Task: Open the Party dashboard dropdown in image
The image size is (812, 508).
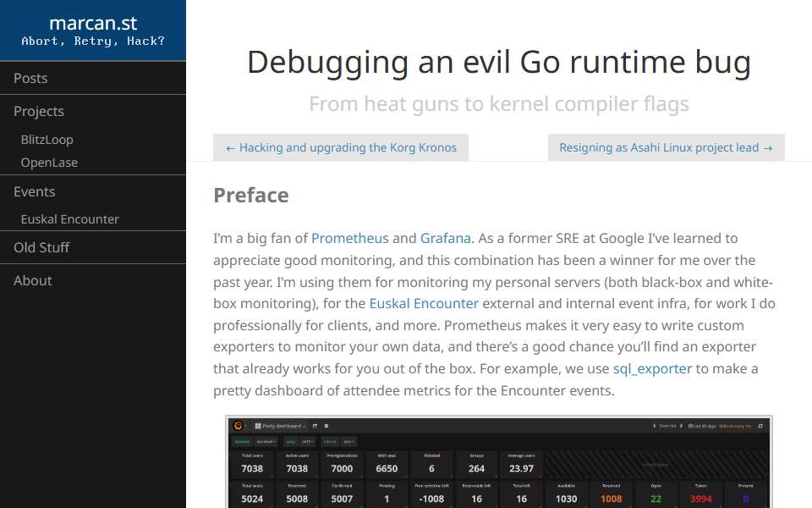Action: tap(280, 426)
